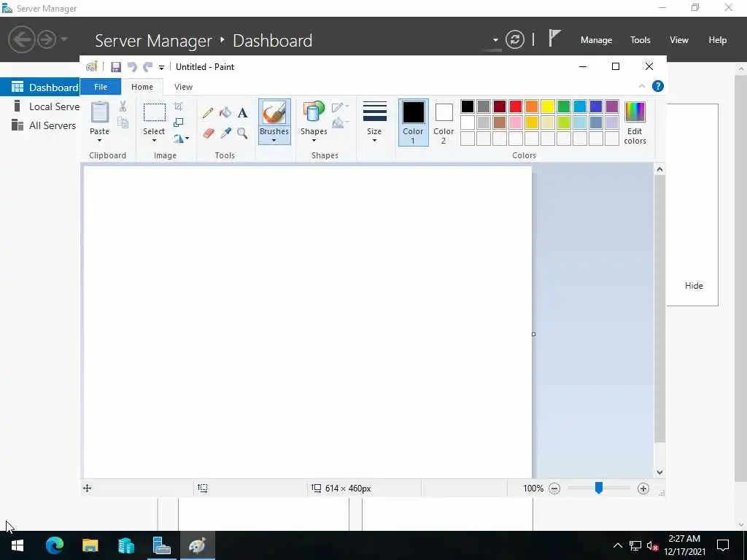This screenshot has height=560, width=747.
Task: Select Local Server in sidebar
Action: pyautogui.click(x=40, y=106)
